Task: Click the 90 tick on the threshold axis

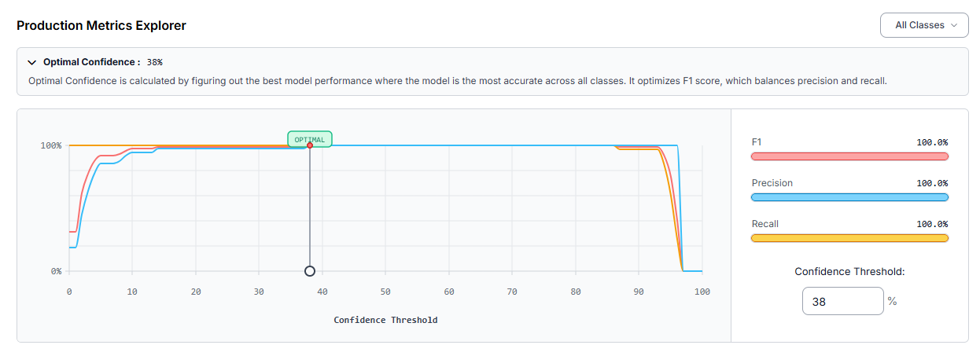Action: [x=639, y=292]
